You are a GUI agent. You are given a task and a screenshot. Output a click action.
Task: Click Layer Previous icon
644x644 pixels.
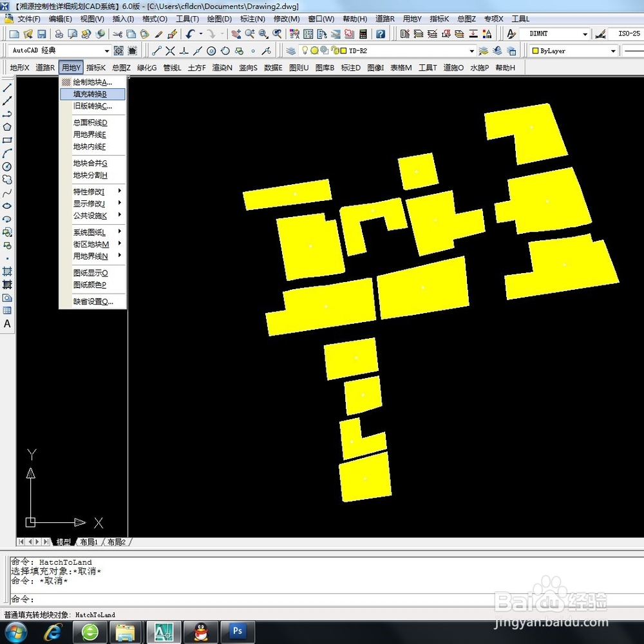(x=497, y=51)
